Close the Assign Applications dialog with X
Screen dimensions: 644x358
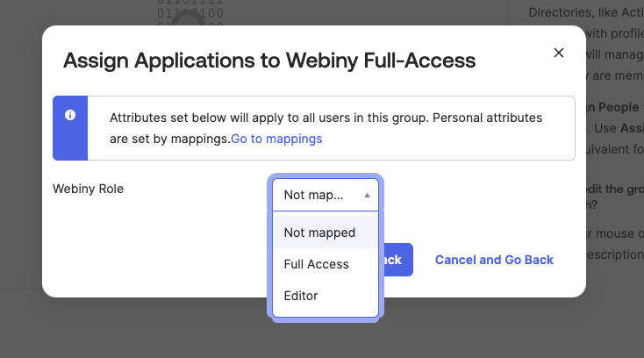click(x=559, y=53)
